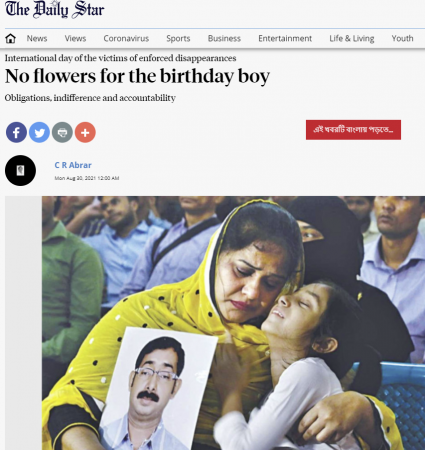Screen dimensions: 425x450
Task: Open the Sports section
Action: click(x=178, y=39)
